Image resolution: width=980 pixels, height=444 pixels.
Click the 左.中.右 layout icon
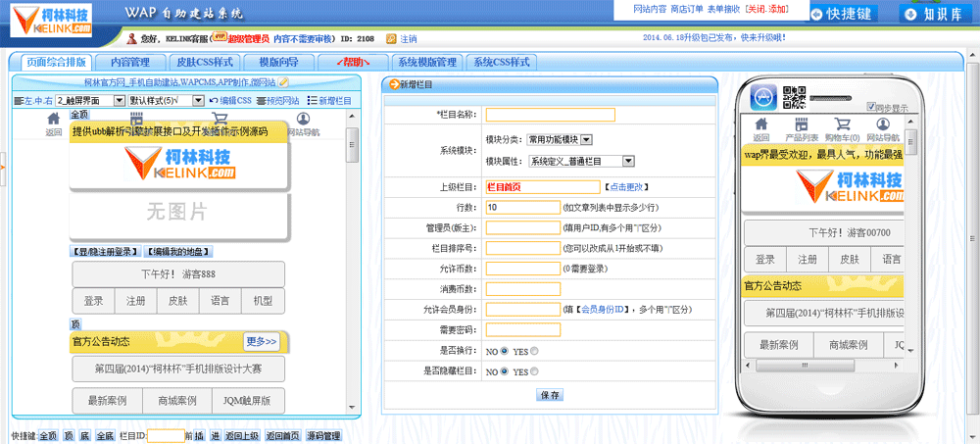pos(18,101)
